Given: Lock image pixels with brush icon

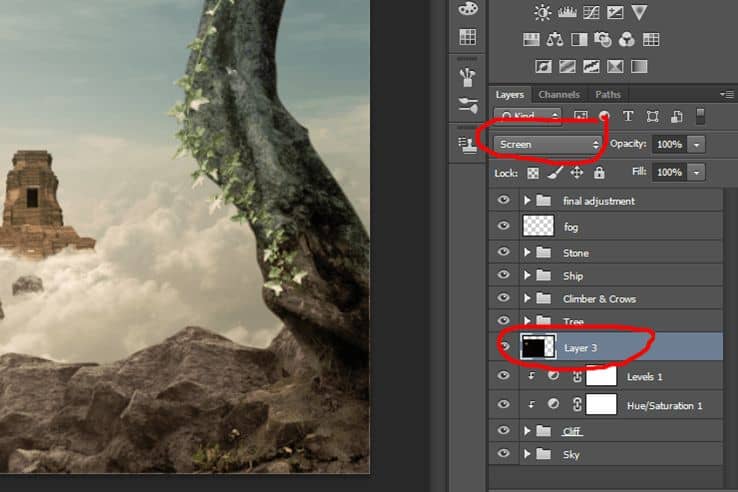Looking at the screenshot, I should coord(555,173).
